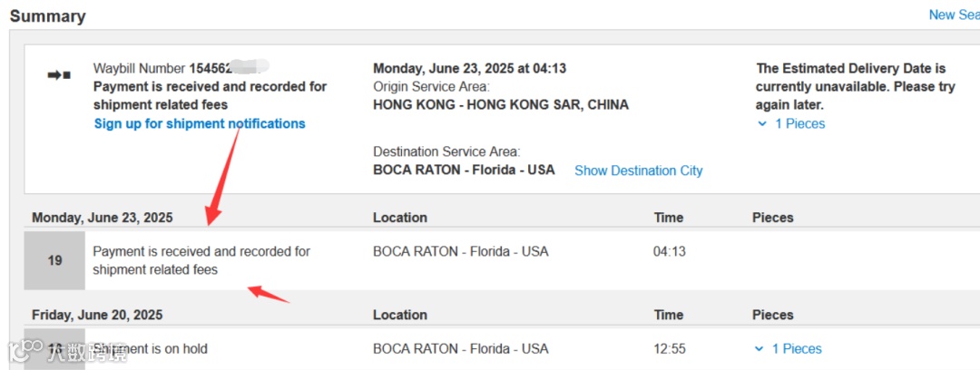Click the shipment arrow icon beside the waybill
The width and height of the screenshot is (980, 370).
[59, 74]
